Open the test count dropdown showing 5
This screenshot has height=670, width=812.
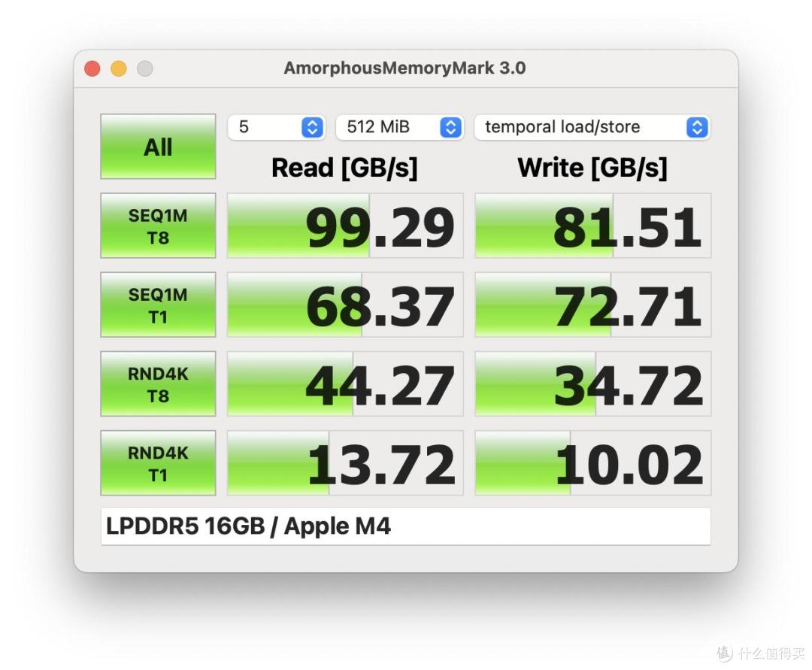[277, 127]
